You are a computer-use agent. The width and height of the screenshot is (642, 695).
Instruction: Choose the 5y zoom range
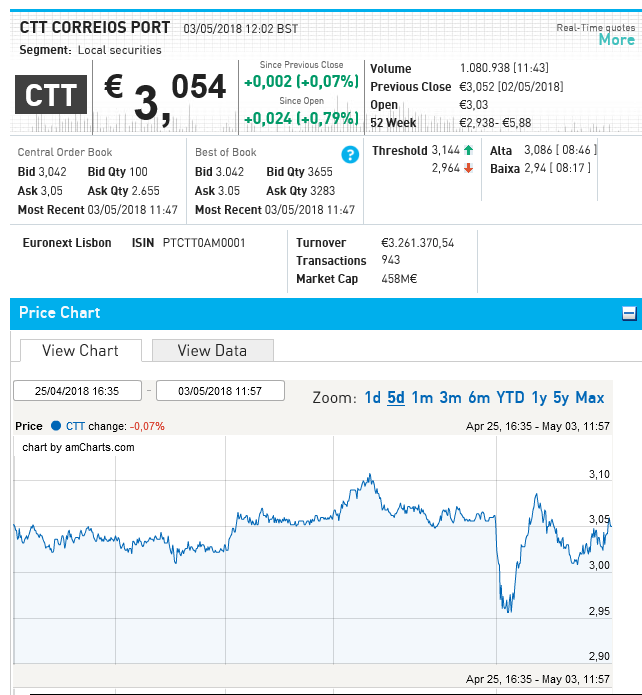tap(561, 398)
